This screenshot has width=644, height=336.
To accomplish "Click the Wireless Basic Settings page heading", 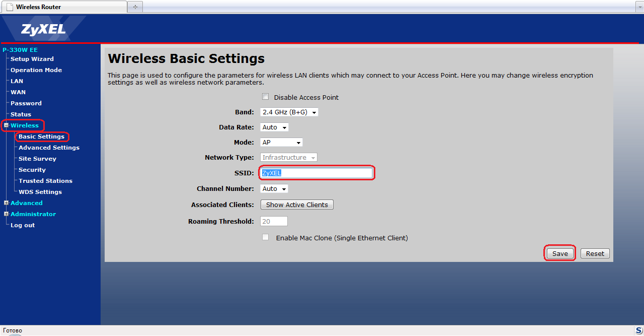I will [x=186, y=58].
